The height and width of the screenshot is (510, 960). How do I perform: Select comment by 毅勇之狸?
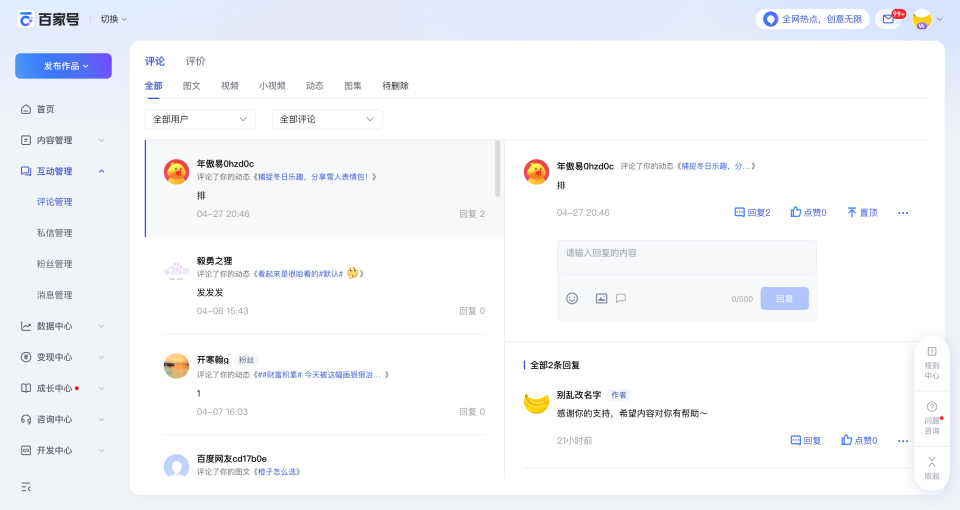324,285
